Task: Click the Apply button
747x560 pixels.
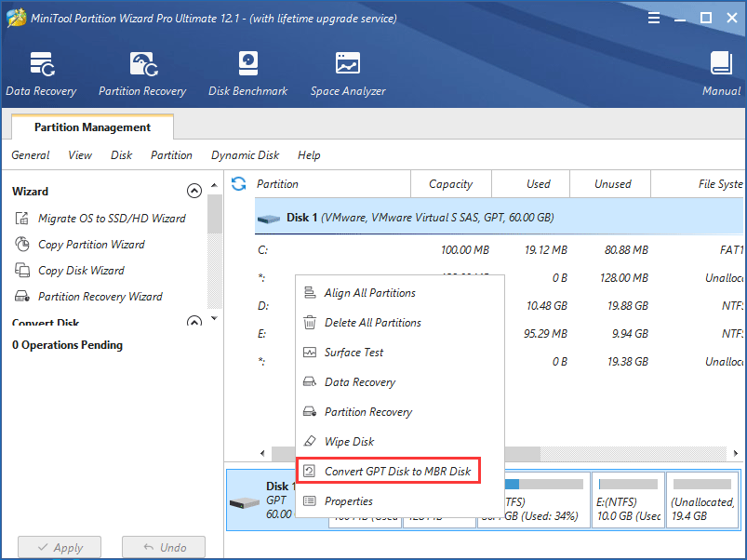Action: tap(59, 547)
